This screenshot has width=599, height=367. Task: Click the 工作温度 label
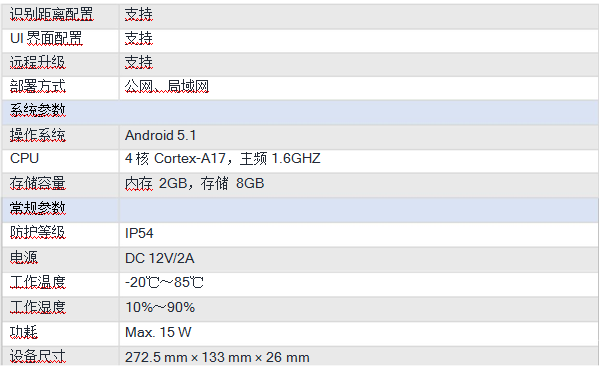[37, 282]
